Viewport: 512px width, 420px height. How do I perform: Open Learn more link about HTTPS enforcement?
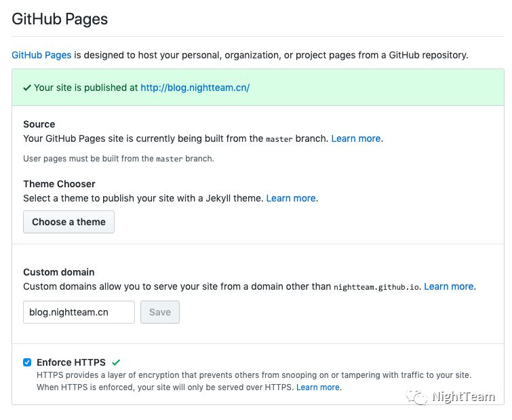[x=318, y=387]
